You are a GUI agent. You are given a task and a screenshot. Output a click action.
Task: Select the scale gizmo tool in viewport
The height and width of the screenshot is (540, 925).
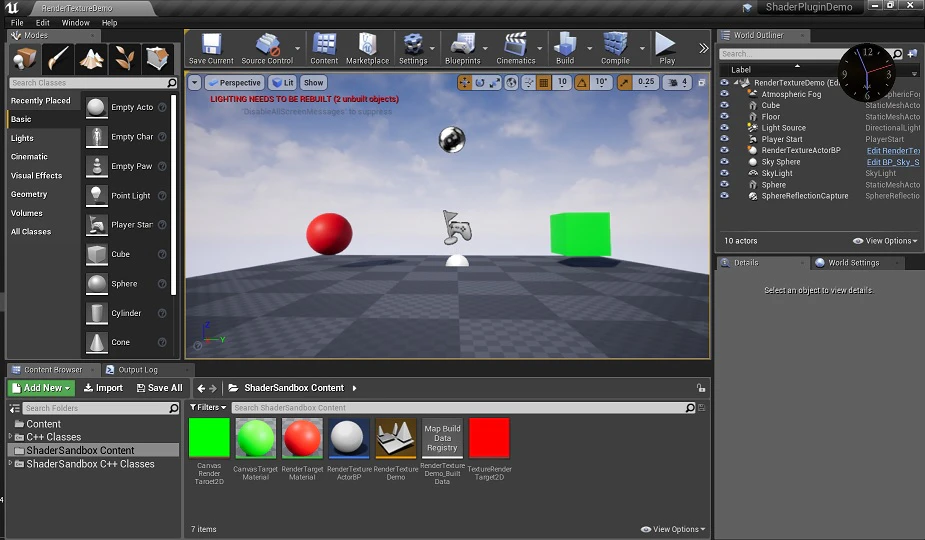click(x=494, y=83)
